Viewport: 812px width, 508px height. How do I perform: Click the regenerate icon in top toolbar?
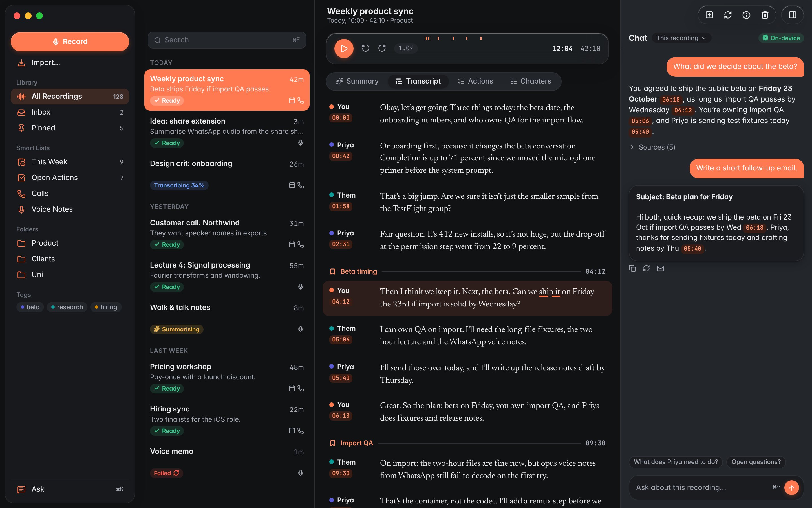728,15
